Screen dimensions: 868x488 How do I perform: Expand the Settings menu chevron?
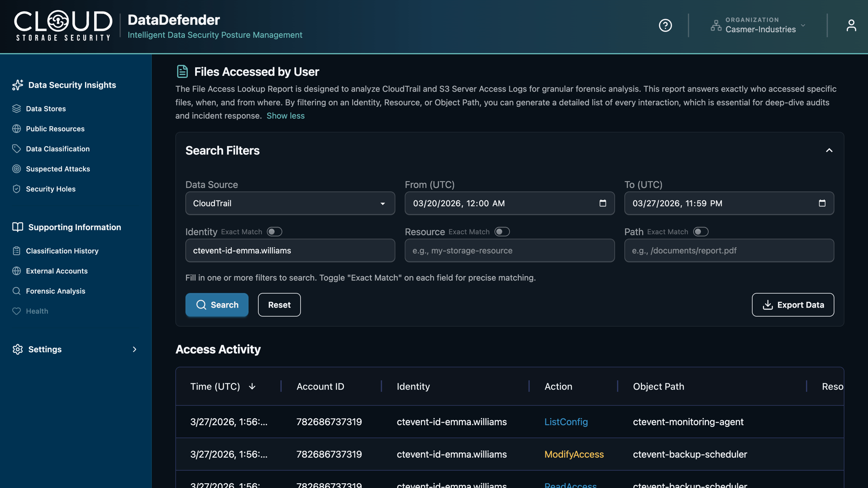(135, 349)
